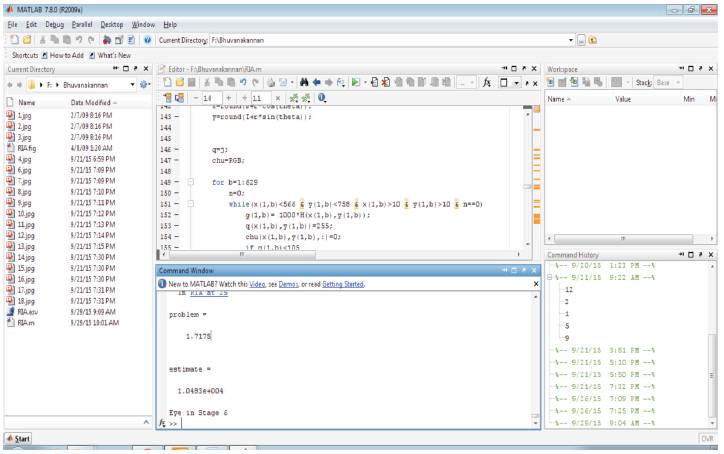Click the Open file icon in main toolbar
724x454 pixels.
27,40
